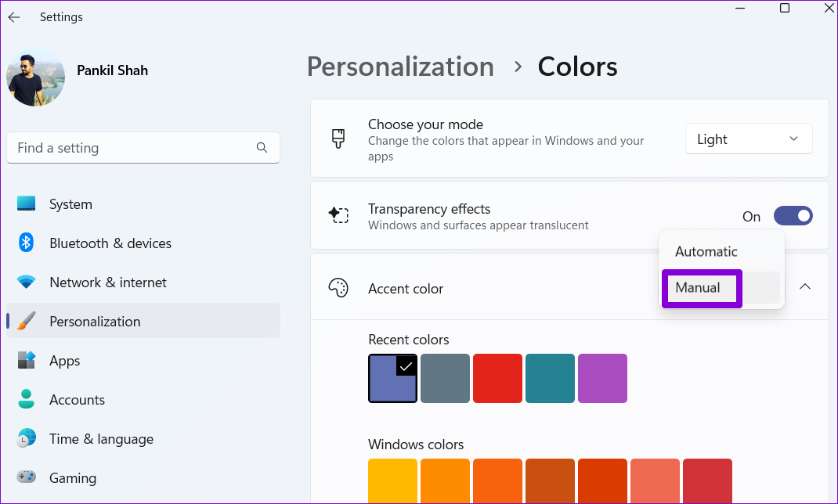Image resolution: width=838 pixels, height=504 pixels.
Task: Open Time & language category
Action: tap(143, 438)
